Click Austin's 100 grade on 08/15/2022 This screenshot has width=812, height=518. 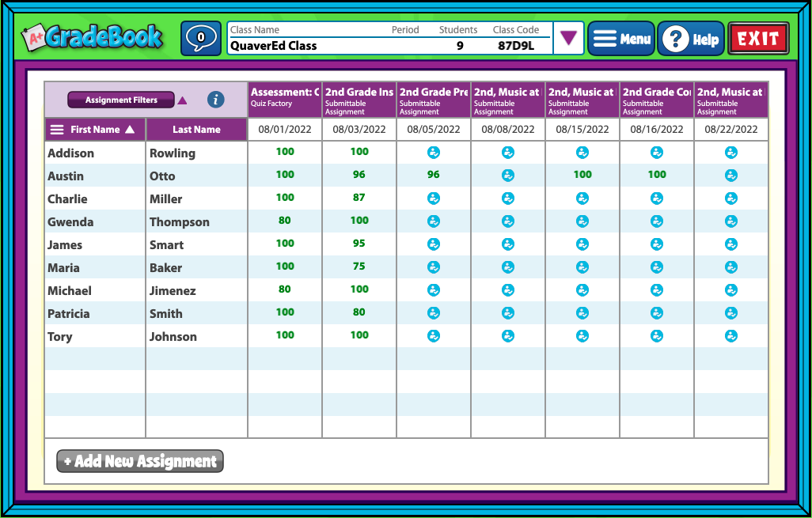tap(582, 175)
